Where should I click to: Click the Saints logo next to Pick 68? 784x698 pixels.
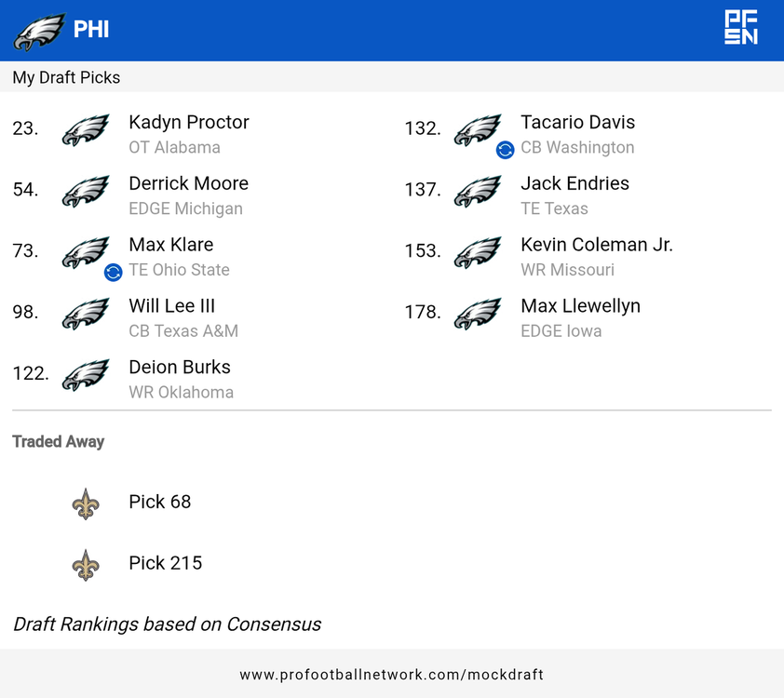click(86, 503)
